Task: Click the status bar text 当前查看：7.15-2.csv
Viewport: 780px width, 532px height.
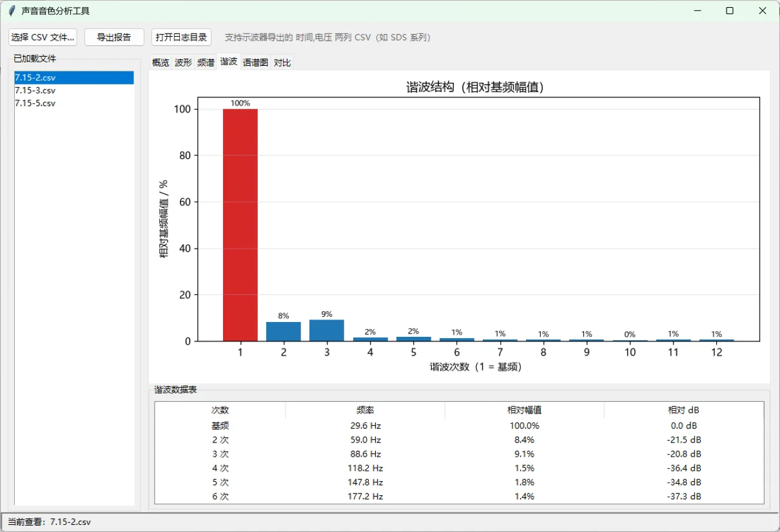Action: coord(50,522)
